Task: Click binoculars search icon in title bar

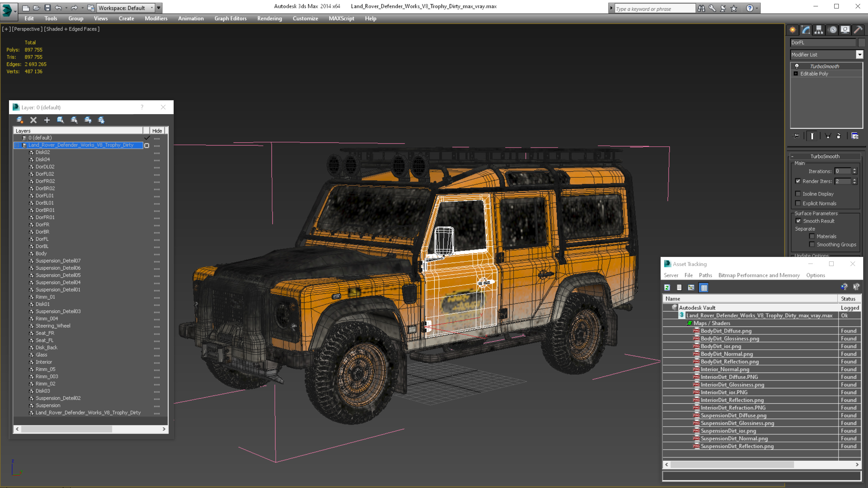Action: coord(702,8)
